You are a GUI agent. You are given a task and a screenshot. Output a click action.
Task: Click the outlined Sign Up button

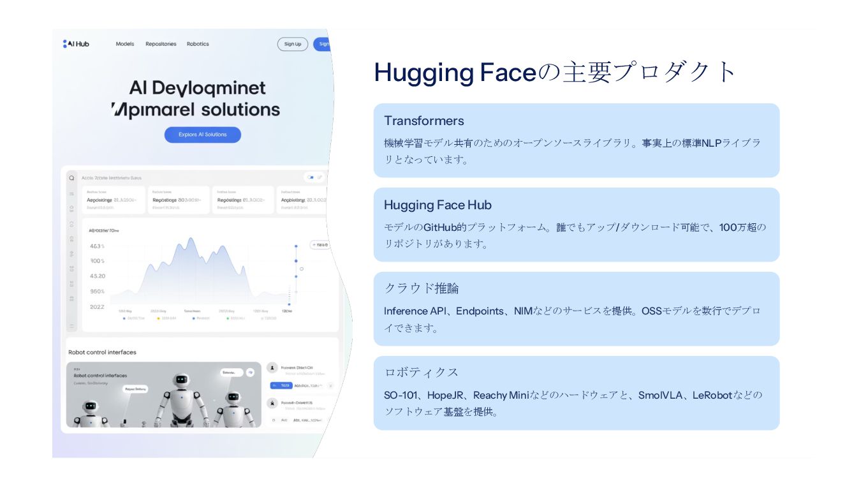point(293,44)
